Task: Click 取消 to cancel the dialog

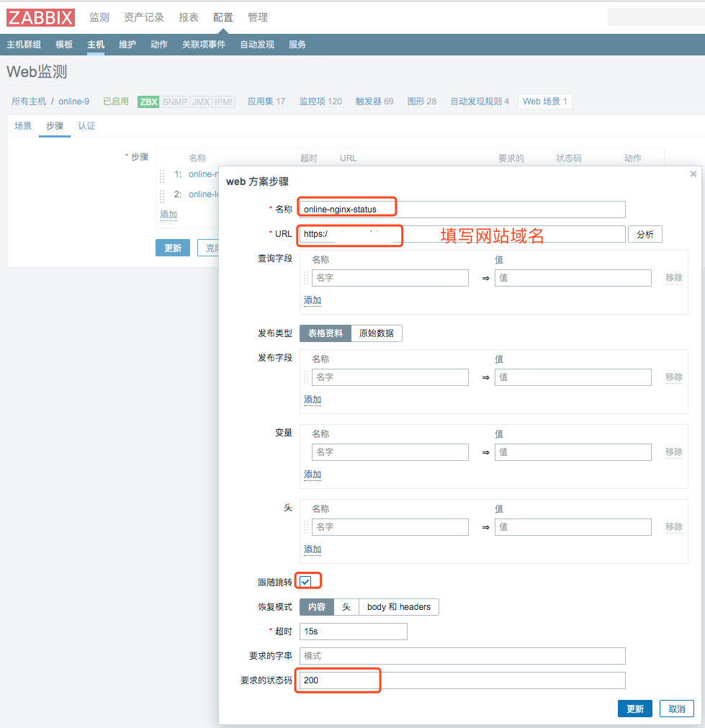Action: pos(677,709)
